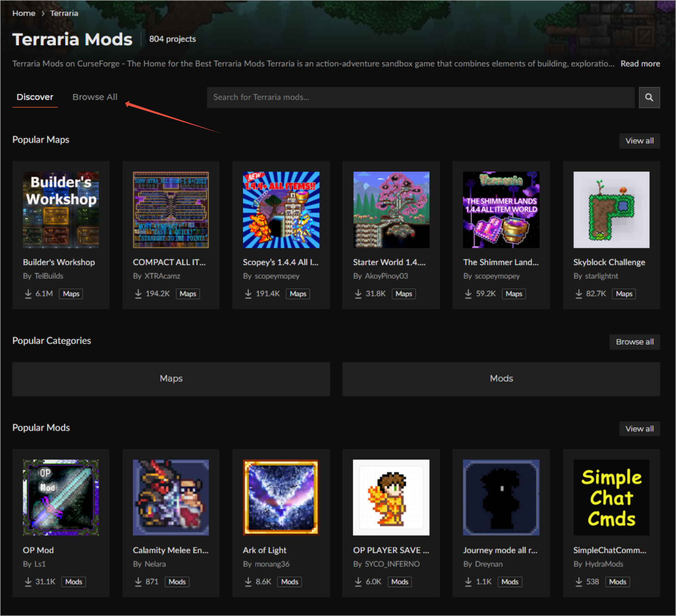Open author AkoyPinoy03 profile

click(387, 276)
